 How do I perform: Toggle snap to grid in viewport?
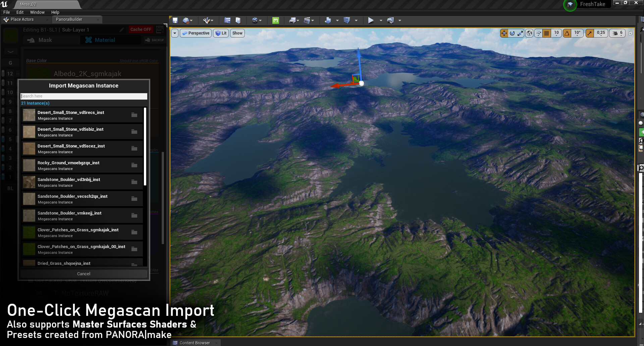click(x=547, y=33)
